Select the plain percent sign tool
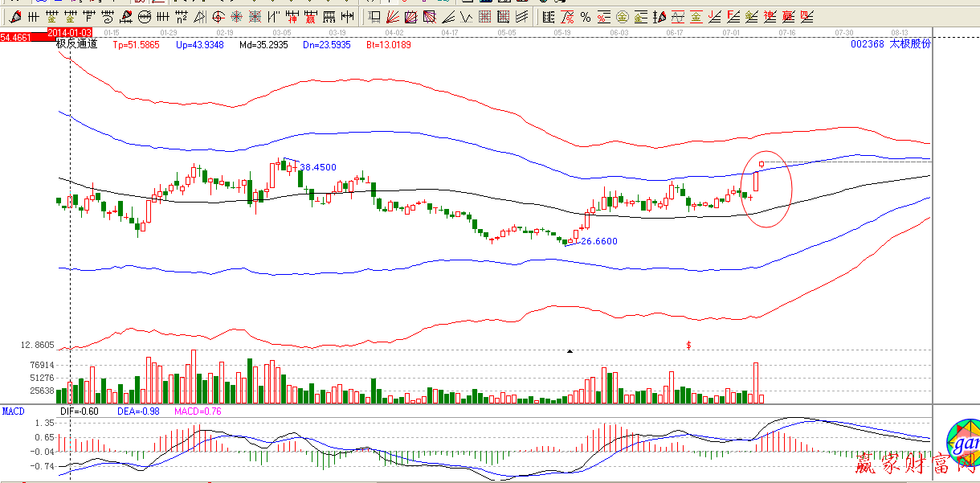980x483 pixels. point(585,16)
